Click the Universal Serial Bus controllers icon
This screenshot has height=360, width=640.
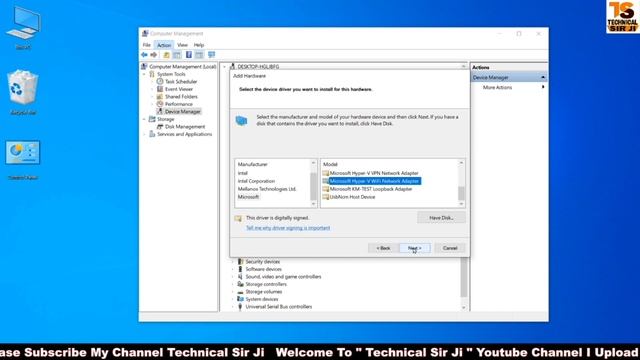click(240, 307)
